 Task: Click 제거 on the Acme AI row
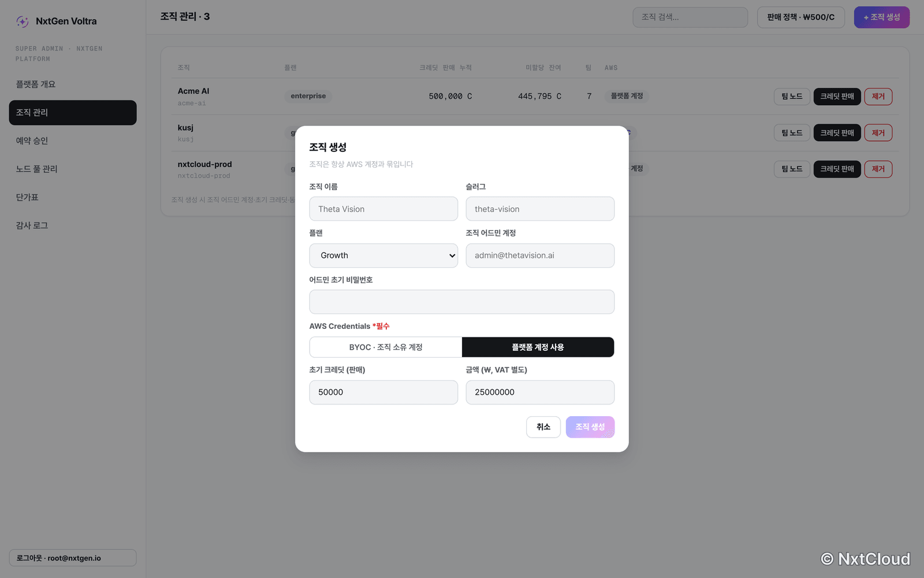pyautogui.click(x=878, y=97)
